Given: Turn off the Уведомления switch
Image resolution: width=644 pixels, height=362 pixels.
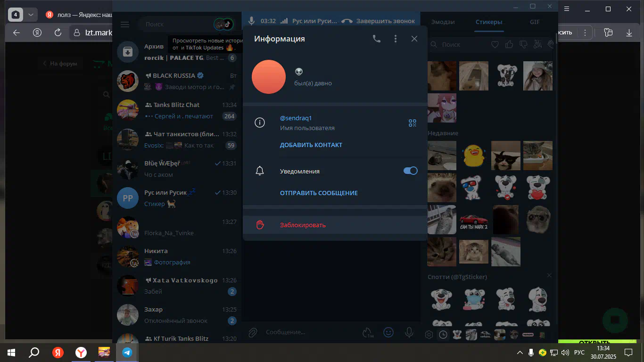Looking at the screenshot, I should click(411, 171).
